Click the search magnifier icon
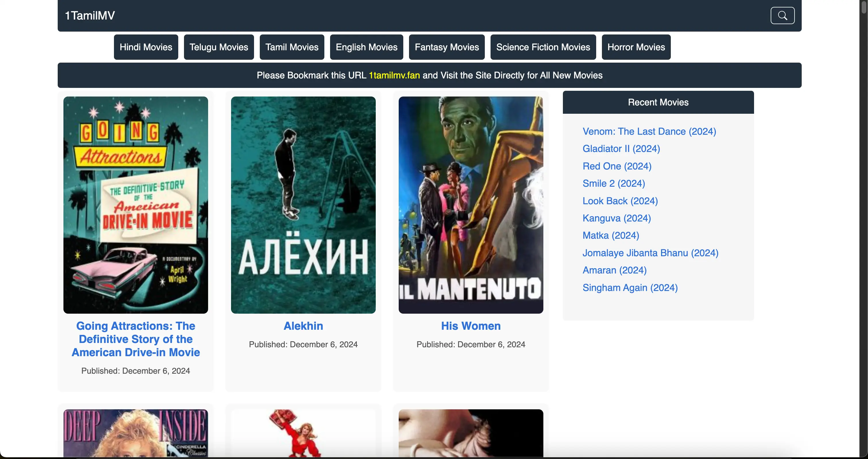This screenshot has width=868, height=459. click(782, 16)
